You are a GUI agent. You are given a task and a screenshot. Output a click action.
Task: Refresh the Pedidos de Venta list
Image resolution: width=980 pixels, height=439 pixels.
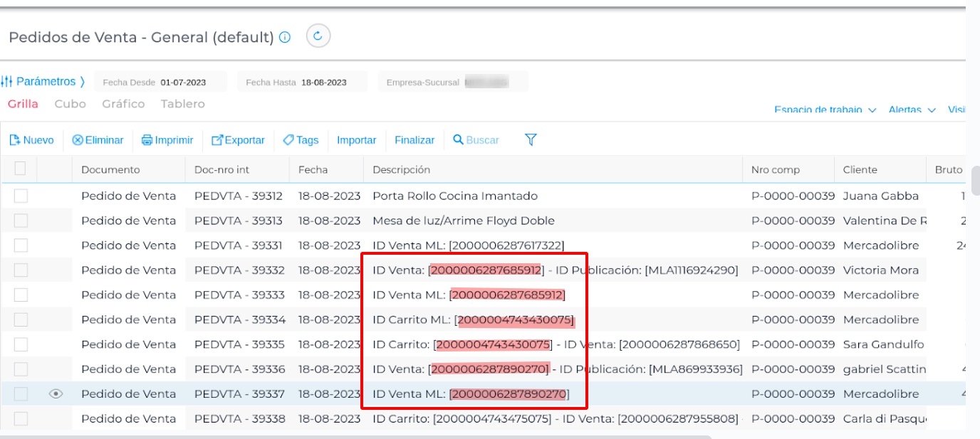318,36
